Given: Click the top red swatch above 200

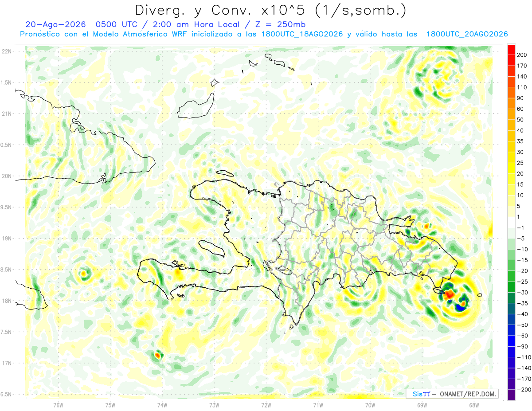Looking at the screenshot, I should [x=511, y=50].
